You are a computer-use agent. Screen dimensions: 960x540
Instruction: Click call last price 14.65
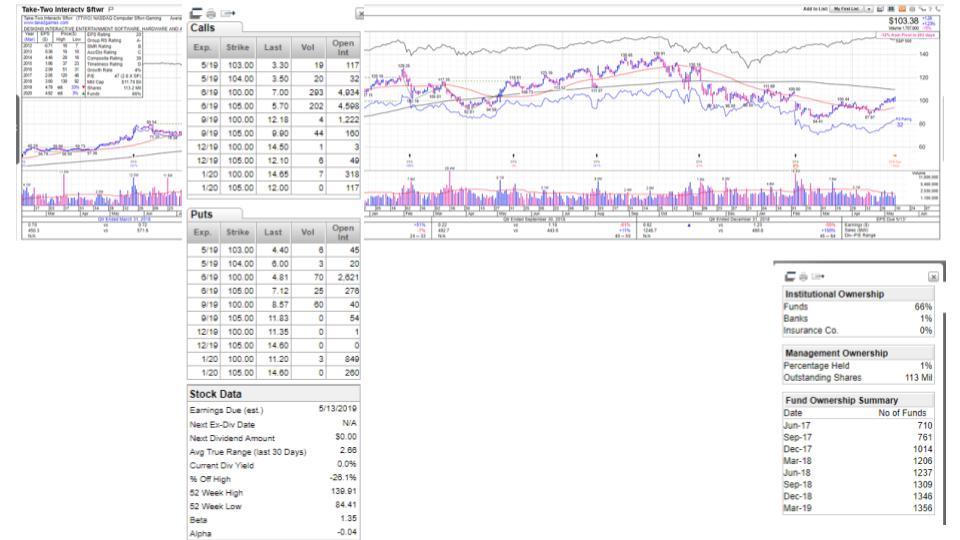pyautogui.click(x=278, y=174)
